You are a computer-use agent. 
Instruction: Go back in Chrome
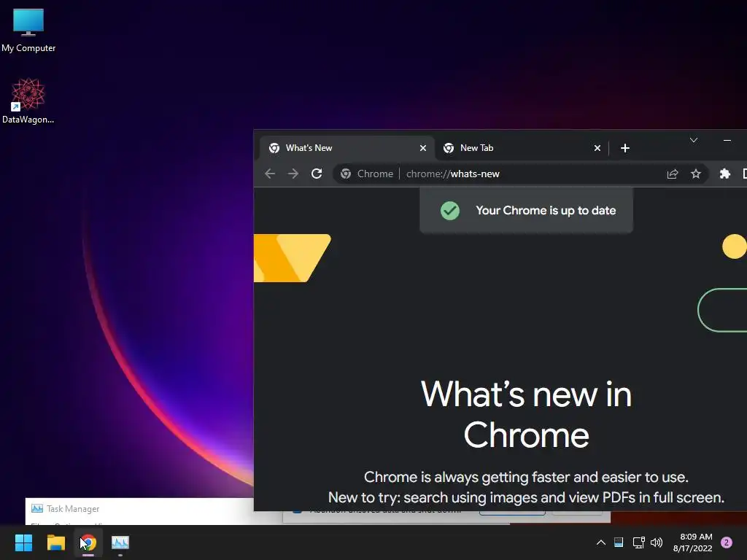click(x=270, y=174)
